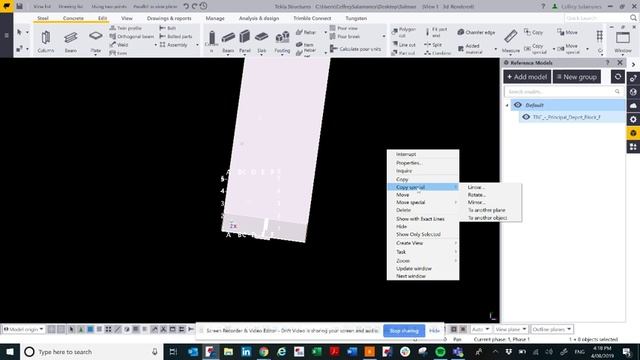The width and height of the screenshot is (640, 360).
Task: Click the Undo arrow in title bar
Action: tap(186, 6)
